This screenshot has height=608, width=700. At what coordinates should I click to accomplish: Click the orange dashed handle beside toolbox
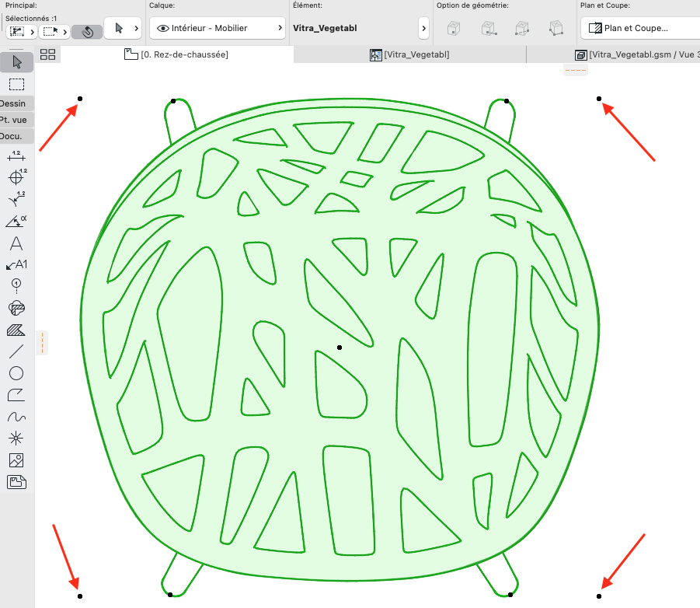(x=43, y=343)
